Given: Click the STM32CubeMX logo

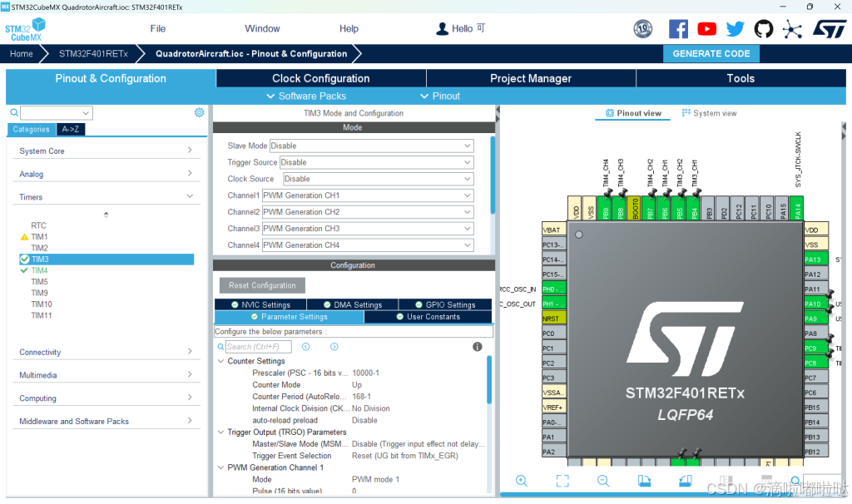Looking at the screenshot, I should click(x=26, y=29).
